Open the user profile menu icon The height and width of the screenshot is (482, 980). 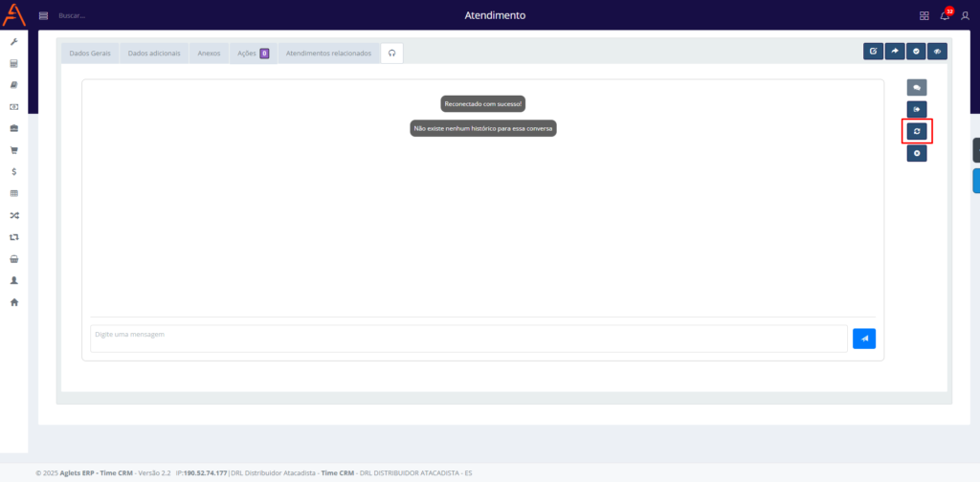[966, 15]
